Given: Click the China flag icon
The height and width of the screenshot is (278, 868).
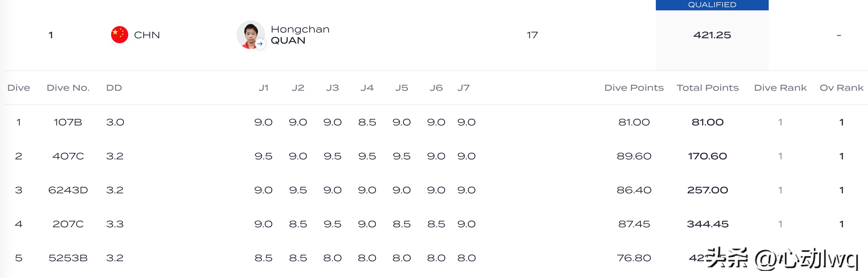Looking at the screenshot, I should [120, 35].
